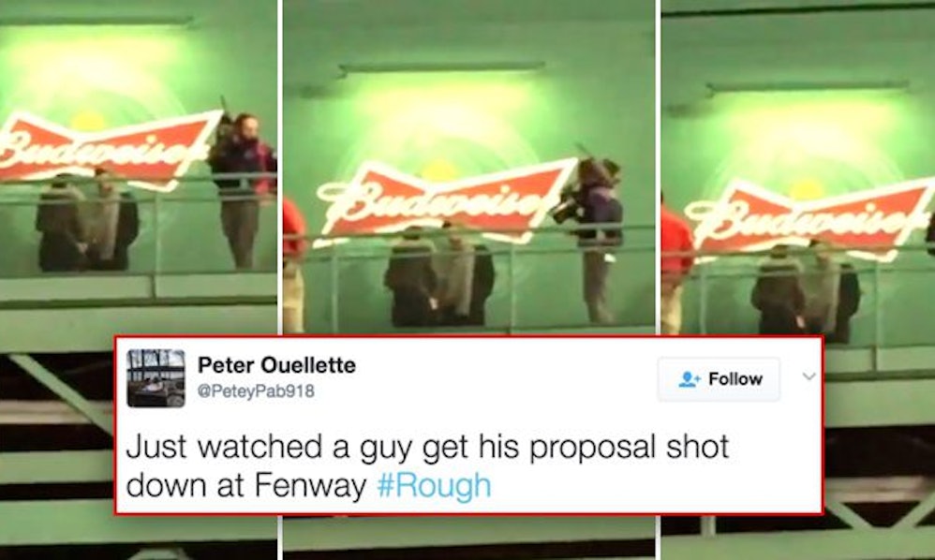Click the couple standing in middle frame
The width and height of the screenshot is (935, 560).
click(x=439, y=275)
